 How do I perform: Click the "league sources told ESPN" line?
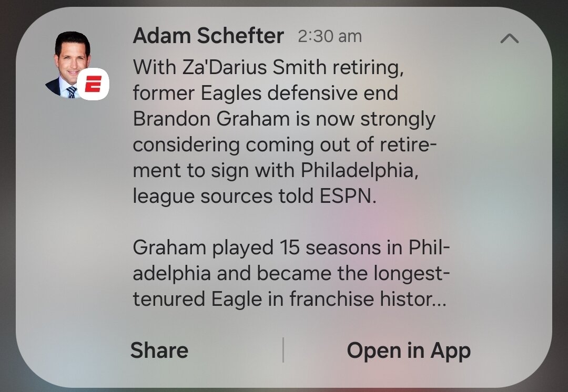[x=255, y=196]
